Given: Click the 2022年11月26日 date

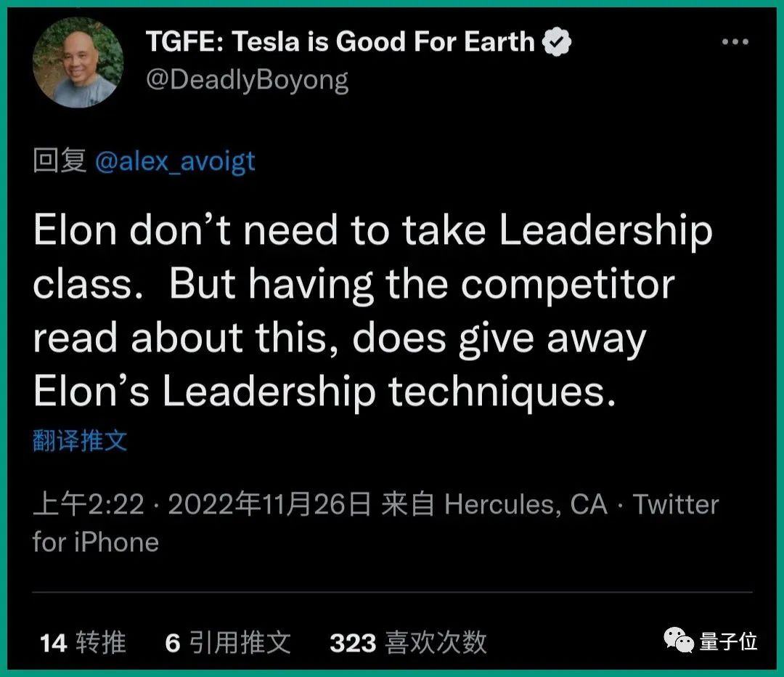Looking at the screenshot, I should point(269,504).
